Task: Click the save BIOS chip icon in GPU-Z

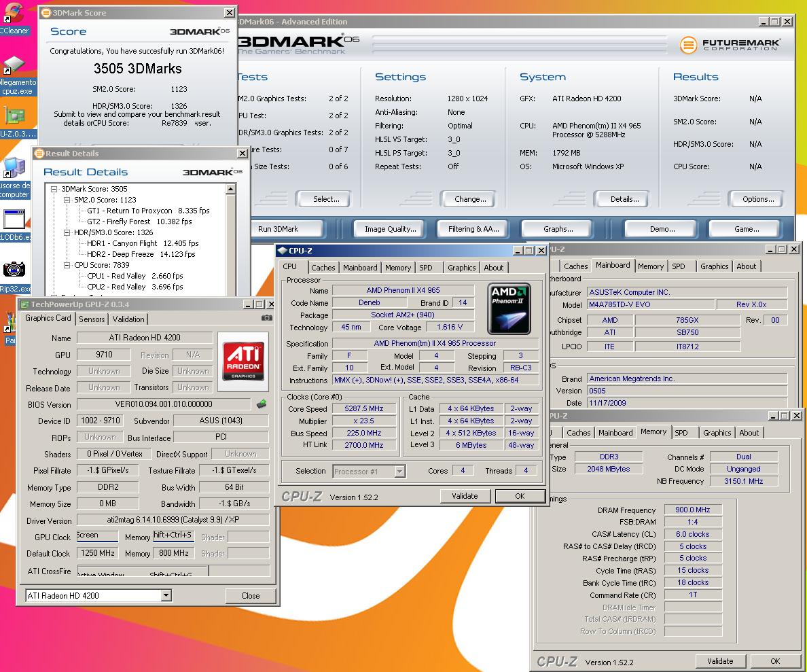Action: tap(262, 404)
